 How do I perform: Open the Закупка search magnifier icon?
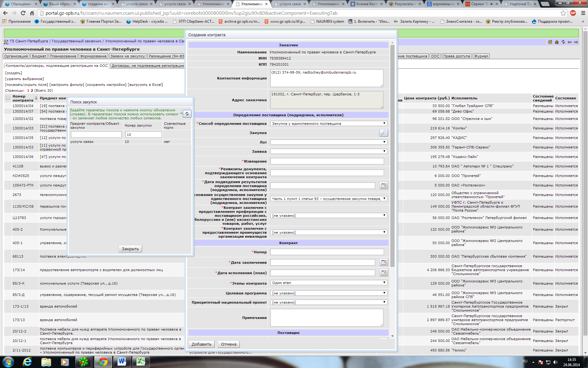[383, 133]
